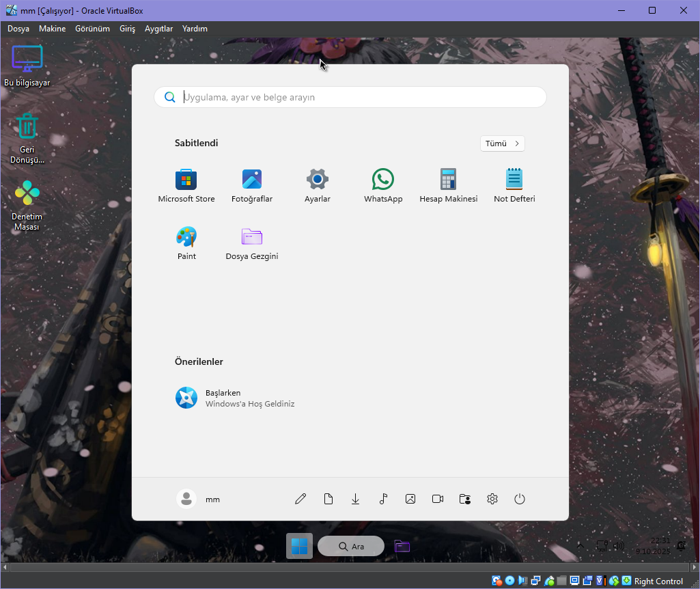Open the Görünüm menu
Viewport: 700px width, 589px height.
pyautogui.click(x=92, y=29)
